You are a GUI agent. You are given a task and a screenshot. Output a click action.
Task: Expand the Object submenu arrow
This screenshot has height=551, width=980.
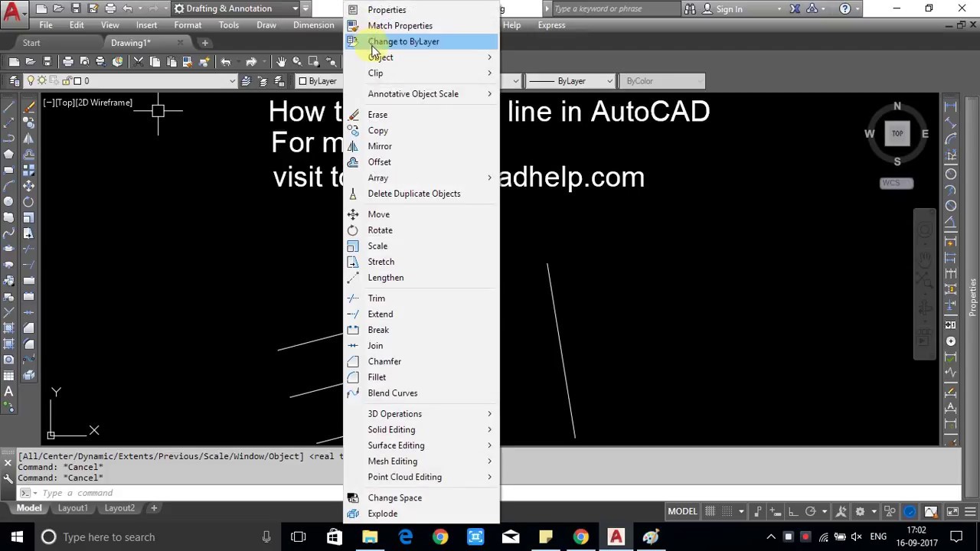(489, 57)
